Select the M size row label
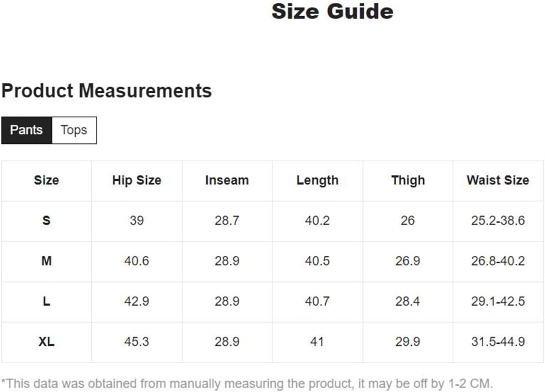 point(46,261)
